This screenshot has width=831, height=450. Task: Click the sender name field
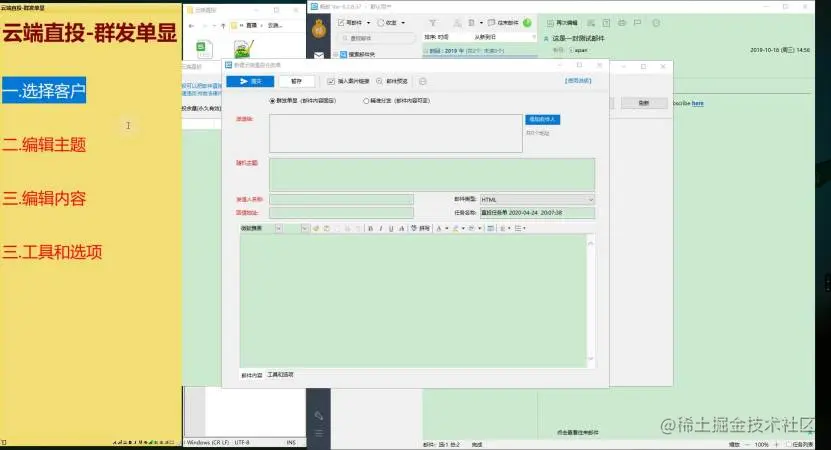click(x=341, y=199)
